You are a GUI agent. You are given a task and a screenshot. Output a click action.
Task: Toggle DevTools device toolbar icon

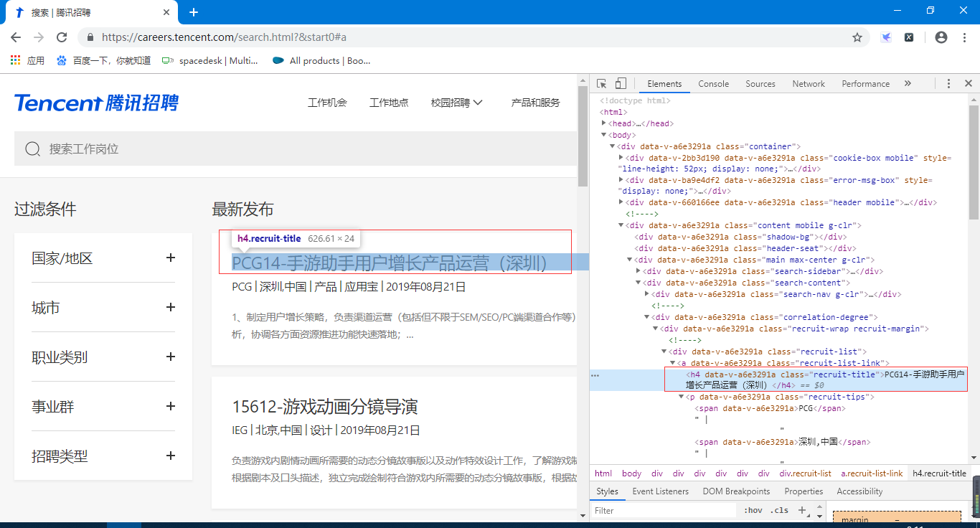click(x=621, y=84)
